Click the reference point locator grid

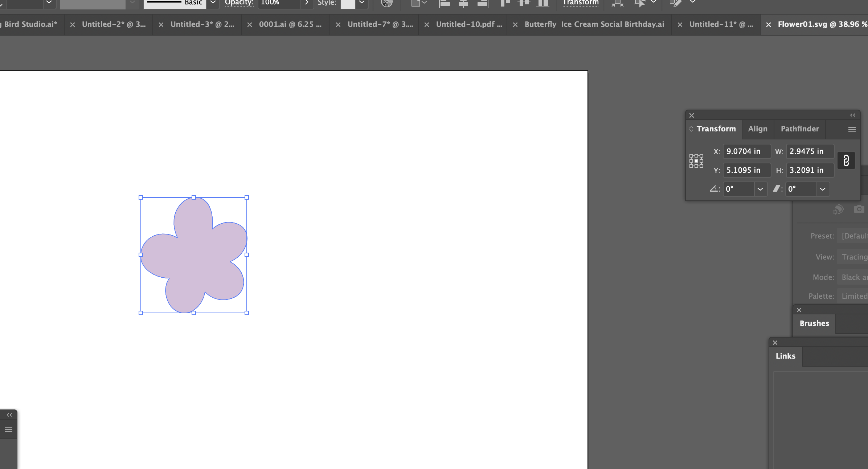point(696,160)
